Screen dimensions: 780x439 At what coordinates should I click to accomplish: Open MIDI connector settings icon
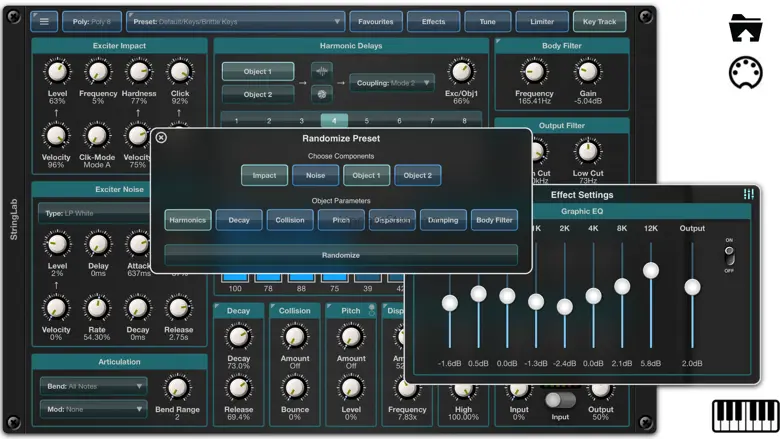point(746,73)
